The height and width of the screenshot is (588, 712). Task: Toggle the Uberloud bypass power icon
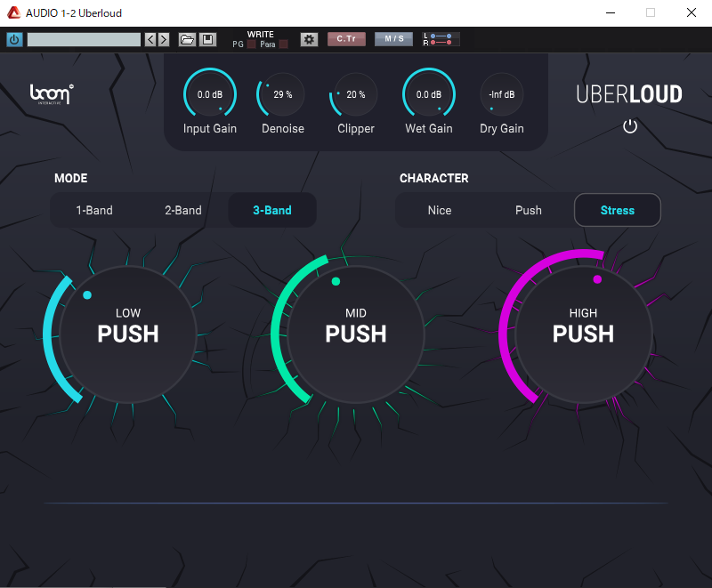coord(630,126)
